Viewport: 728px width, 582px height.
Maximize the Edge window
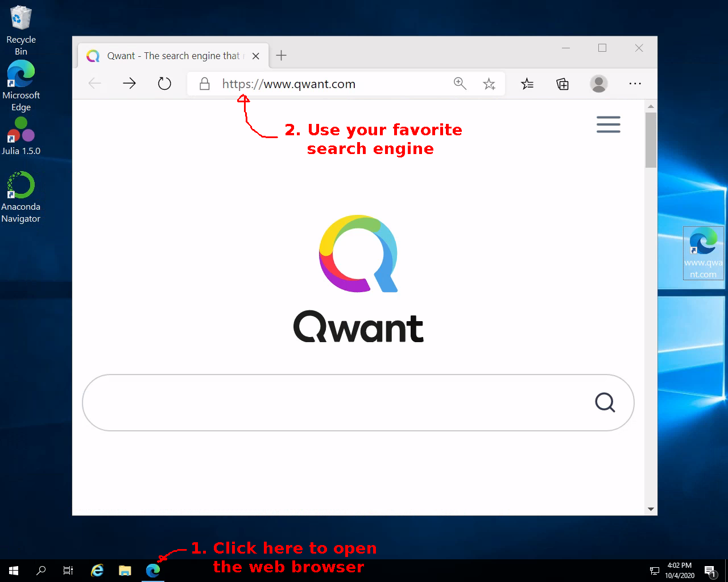[x=602, y=48]
